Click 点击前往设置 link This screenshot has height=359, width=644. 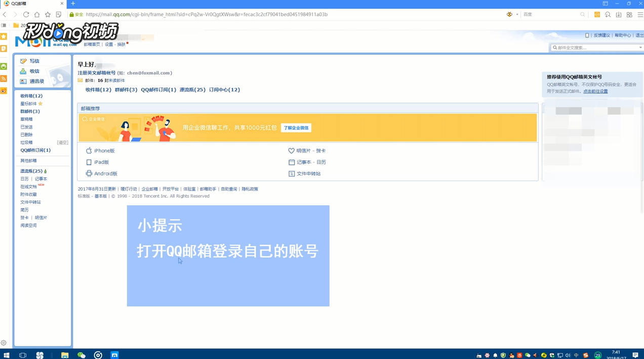click(x=595, y=92)
